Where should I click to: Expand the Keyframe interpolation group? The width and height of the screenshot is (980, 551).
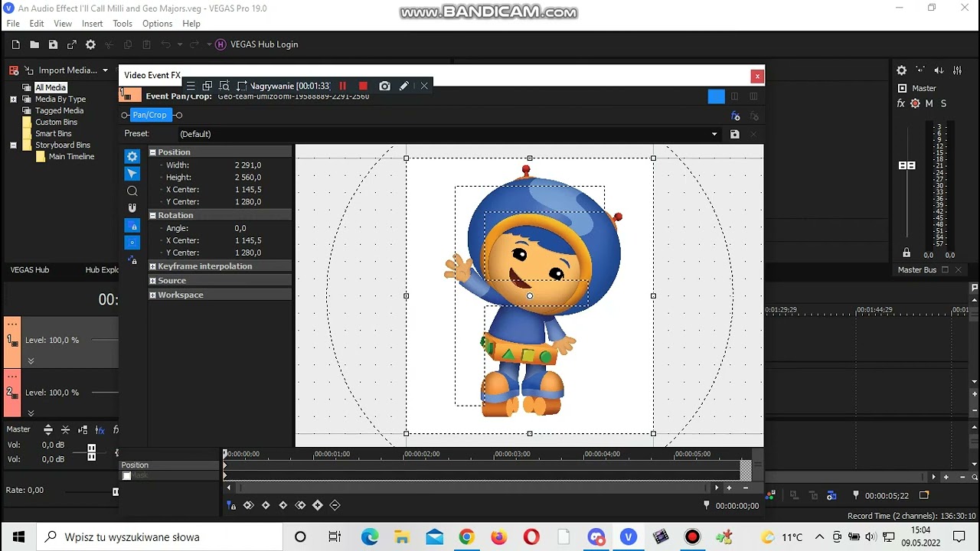152,266
